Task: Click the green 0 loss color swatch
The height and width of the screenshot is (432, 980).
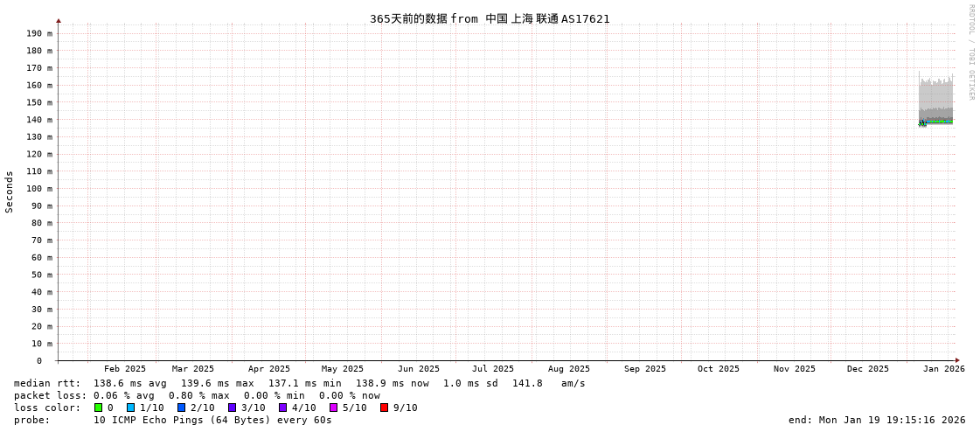Action: click(98, 408)
